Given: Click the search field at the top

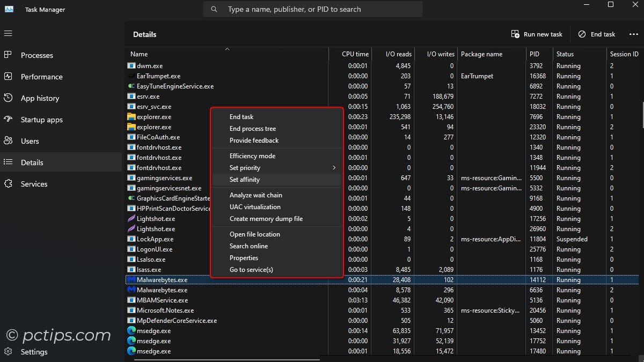Looking at the screenshot, I should 313,9.
